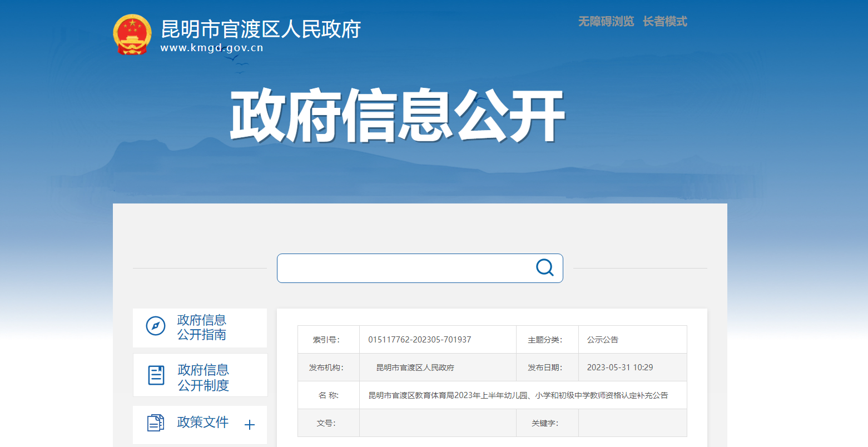Viewport: 868px width, 447px height.
Task: Click the national emblem logo
Action: 132,34
